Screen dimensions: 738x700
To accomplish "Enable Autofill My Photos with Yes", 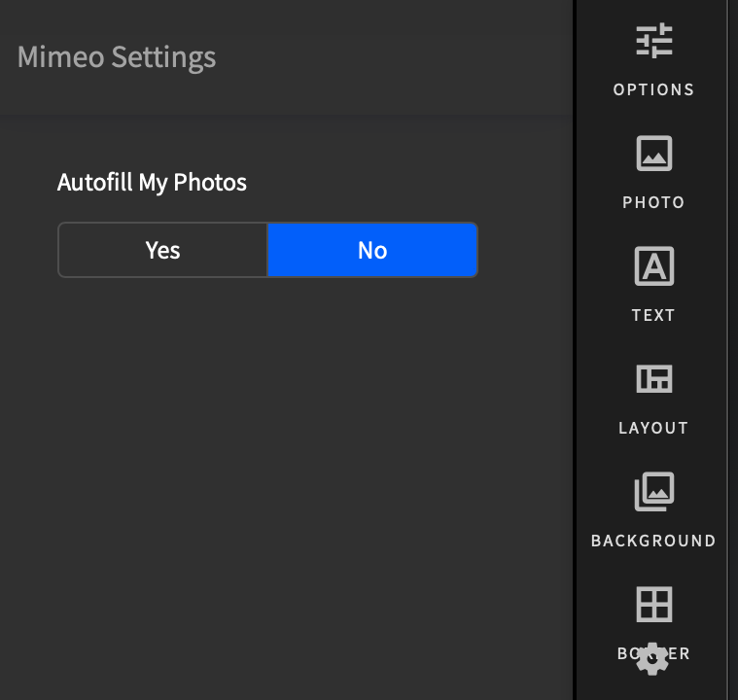I will [162, 250].
